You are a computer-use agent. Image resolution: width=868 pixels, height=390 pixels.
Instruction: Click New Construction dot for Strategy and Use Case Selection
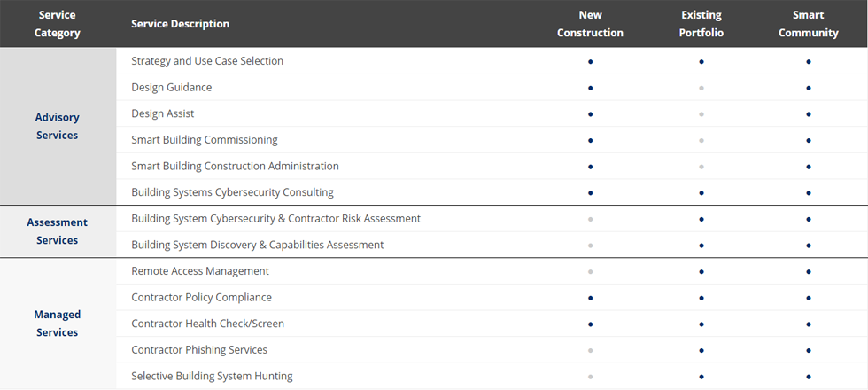click(591, 61)
